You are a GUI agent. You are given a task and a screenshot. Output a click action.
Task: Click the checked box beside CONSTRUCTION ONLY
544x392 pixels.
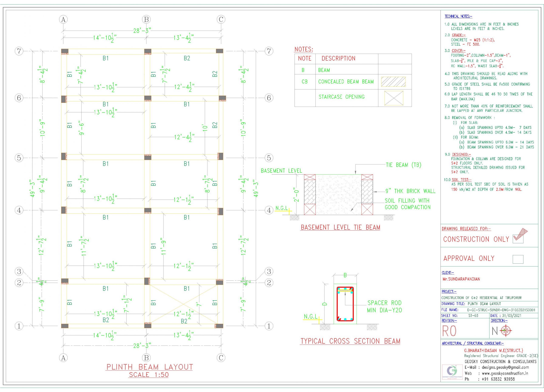[518, 239]
